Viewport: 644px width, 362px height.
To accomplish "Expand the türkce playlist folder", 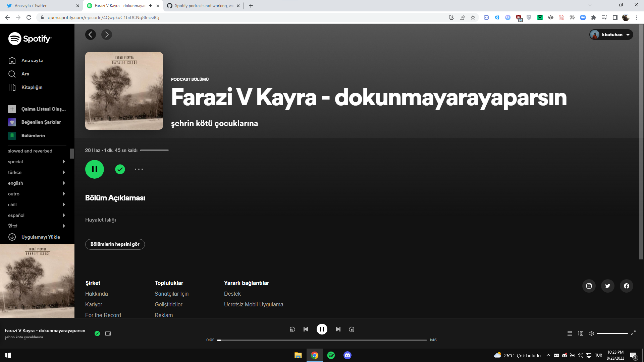I will point(64,172).
